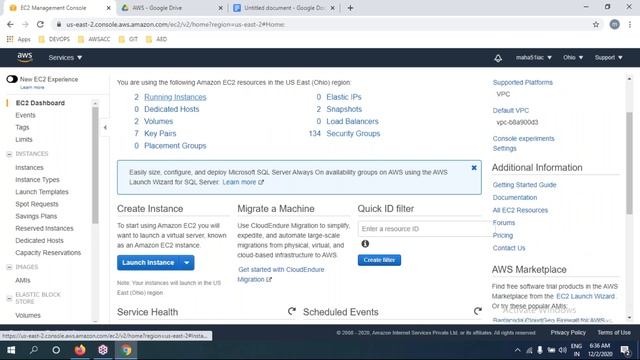
Task: Open the Security Groups link
Action: tap(353, 133)
